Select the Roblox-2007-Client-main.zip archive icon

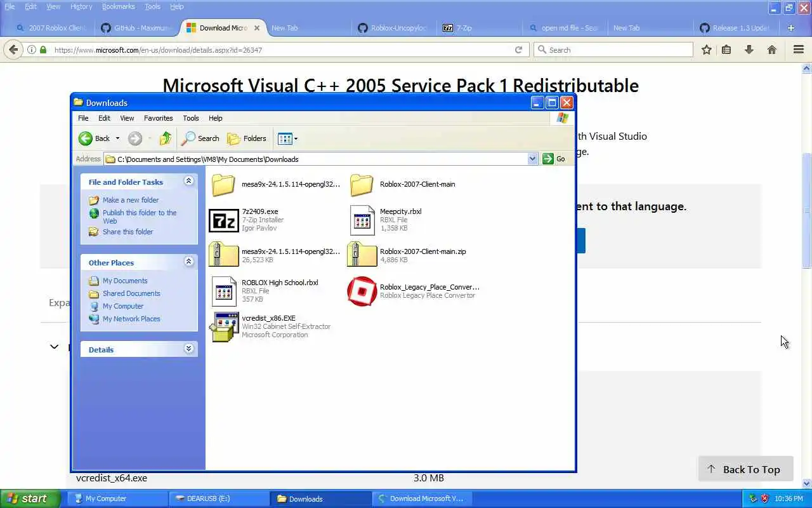362,255
